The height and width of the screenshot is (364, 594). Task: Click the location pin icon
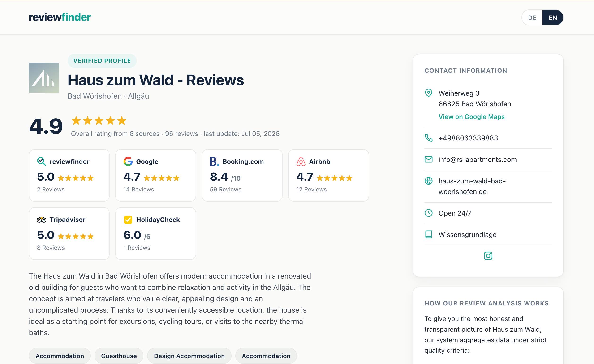[x=428, y=93]
